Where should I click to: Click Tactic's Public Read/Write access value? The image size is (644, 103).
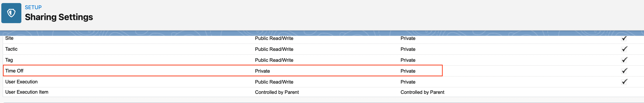click(274, 49)
